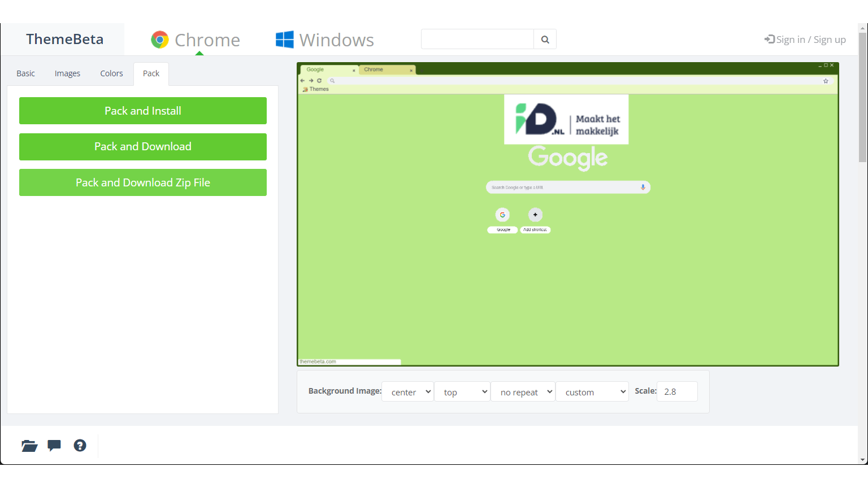The width and height of the screenshot is (868, 488).
Task: Click the Google logo in the preview
Action: click(x=567, y=158)
